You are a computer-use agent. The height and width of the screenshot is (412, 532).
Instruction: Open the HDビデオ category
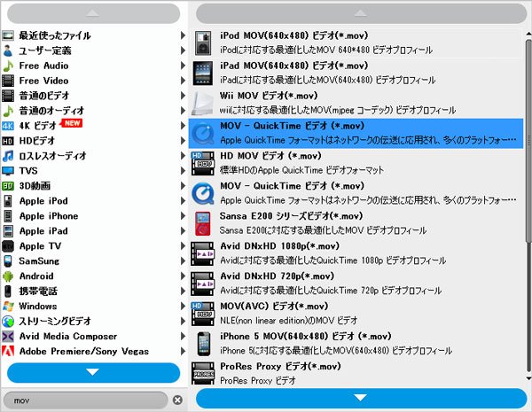coord(37,141)
